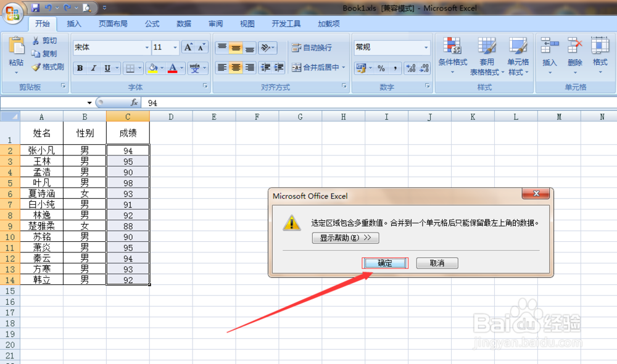Apply yellow fill color bucket
The height and width of the screenshot is (364, 617).
(152, 68)
